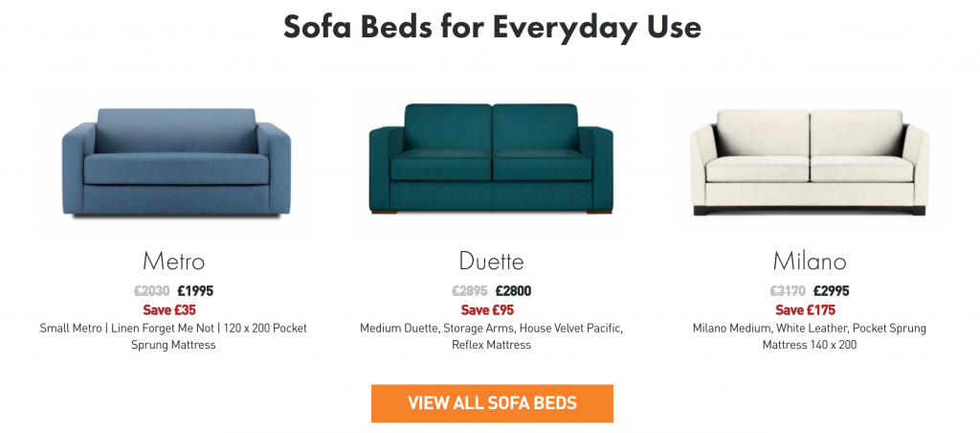Viewport: 980px width, 433px height.
Task: Click the Milano sale price £2995
Action: [831, 291]
